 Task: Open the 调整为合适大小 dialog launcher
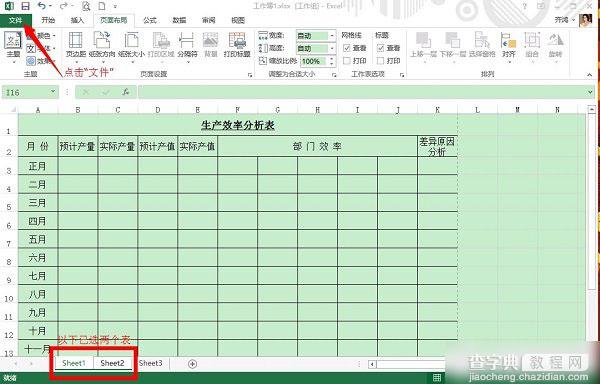334,75
